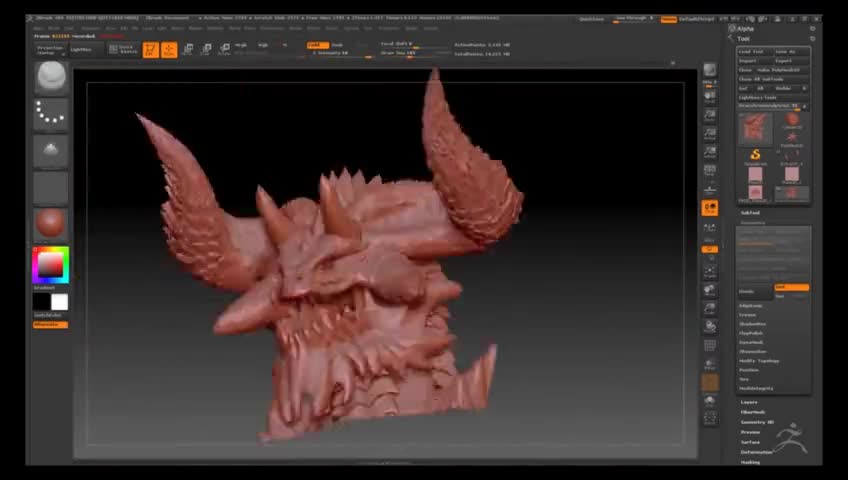Toggle the Mrgb painting mode
This screenshot has height=480, width=848.
[x=241, y=45]
